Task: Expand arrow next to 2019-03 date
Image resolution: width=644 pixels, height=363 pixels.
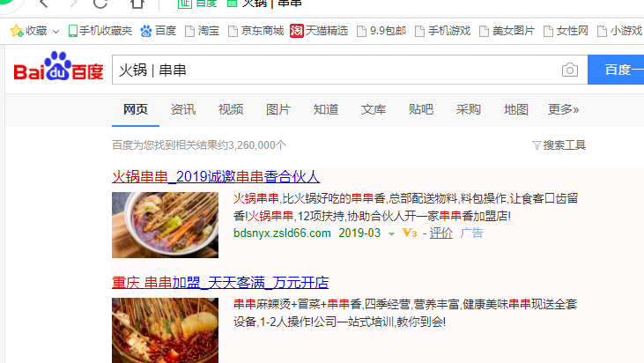Action: click(391, 233)
